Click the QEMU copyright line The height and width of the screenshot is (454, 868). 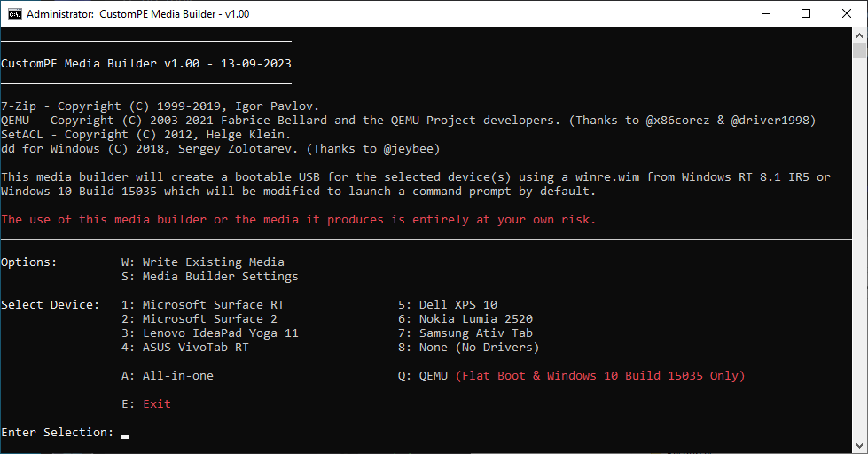(x=409, y=120)
